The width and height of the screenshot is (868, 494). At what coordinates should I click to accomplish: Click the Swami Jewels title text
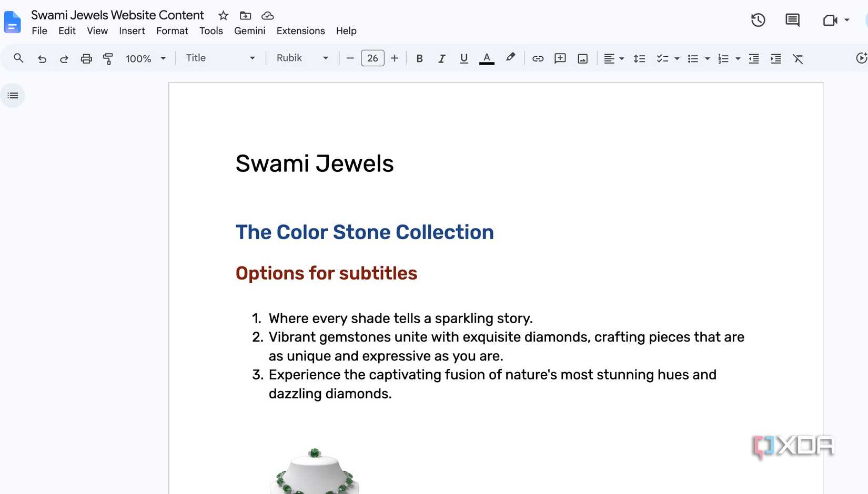click(x=315, y=163)
